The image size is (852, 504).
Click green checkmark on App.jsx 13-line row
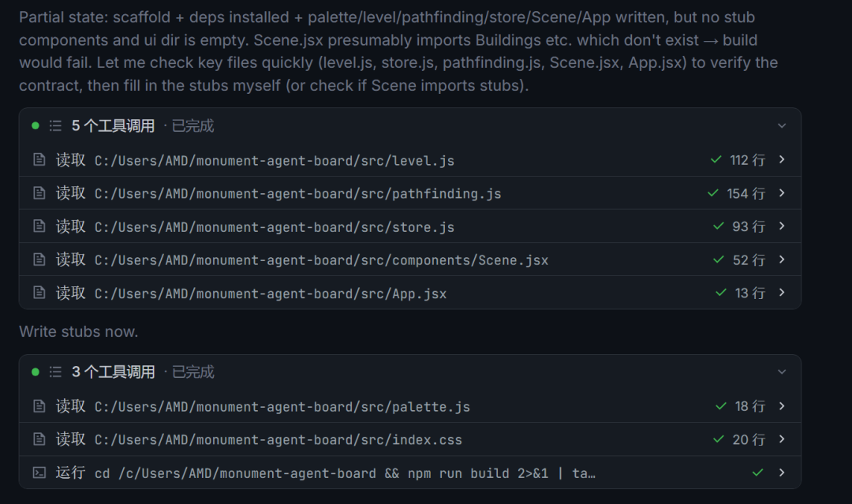[x=721, y=293]
